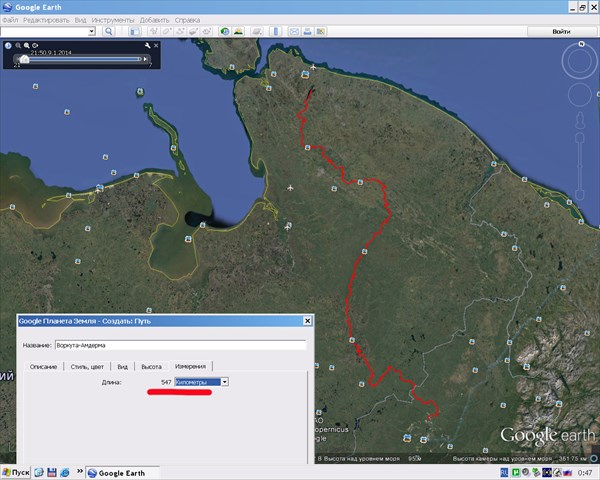This screenshot has width=600, height=480.
Task: Toggle the sunlight toolbar icon
Action: [238, 31]
